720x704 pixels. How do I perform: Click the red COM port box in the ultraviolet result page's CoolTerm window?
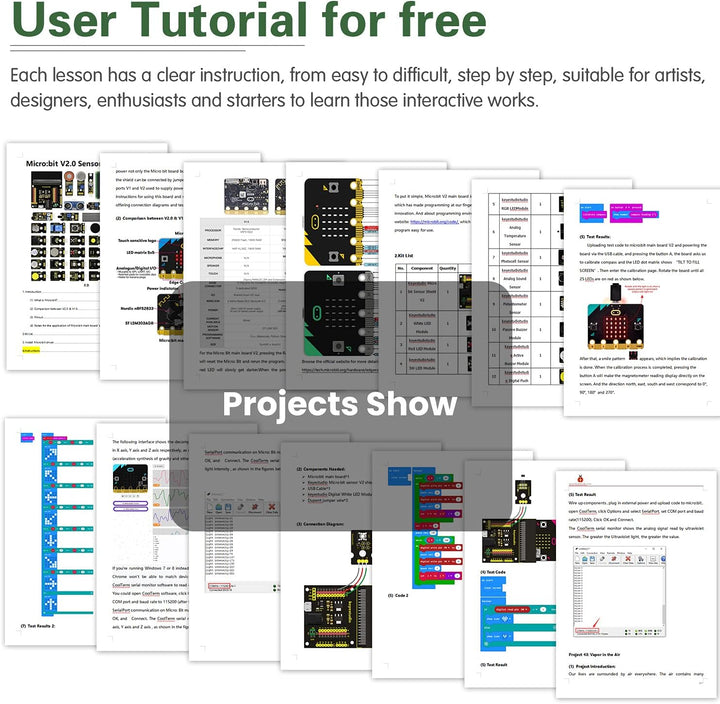click(x=587, y=631)
